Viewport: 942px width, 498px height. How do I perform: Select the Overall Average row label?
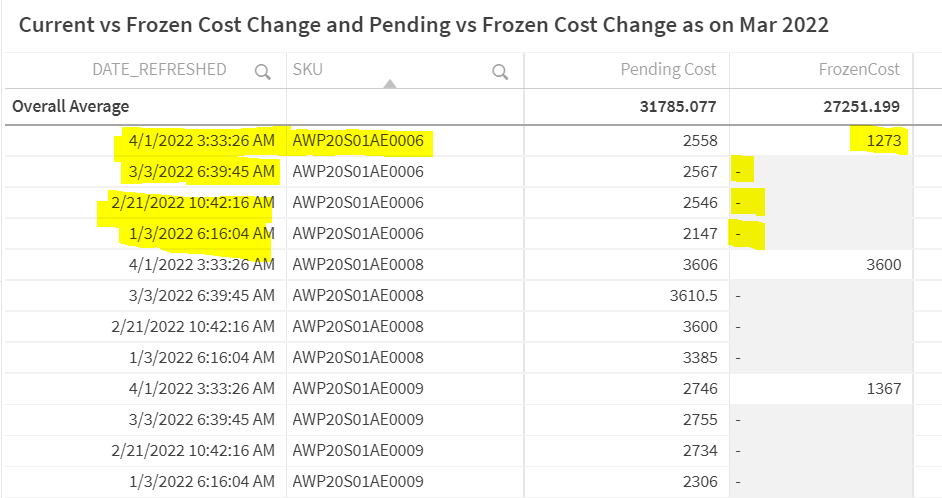(70, 106)
